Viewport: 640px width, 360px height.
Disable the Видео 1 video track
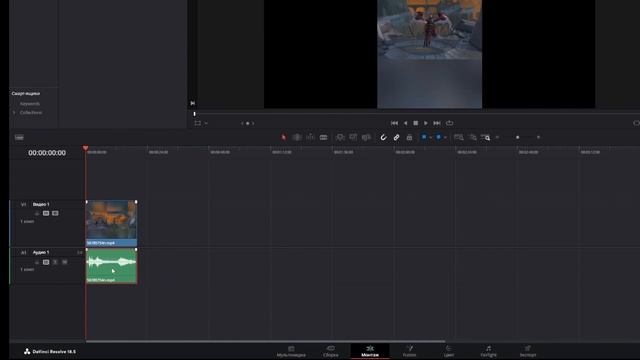55,213
